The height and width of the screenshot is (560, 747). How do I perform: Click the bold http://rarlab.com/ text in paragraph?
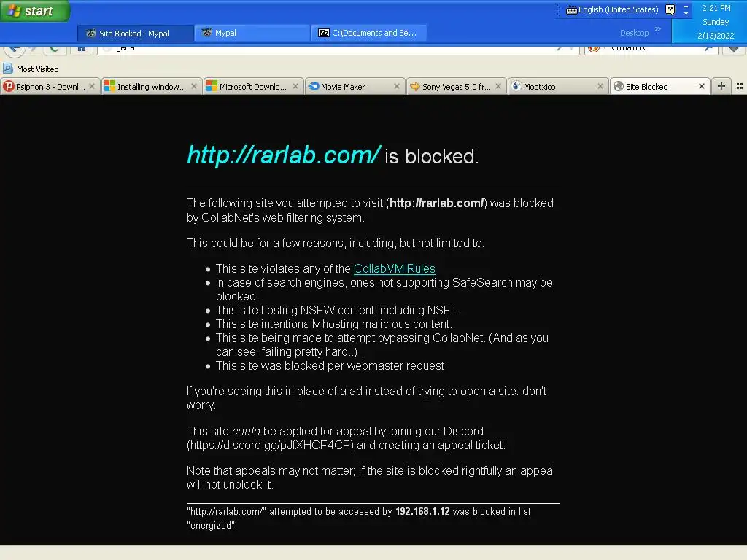pos(436,203)
